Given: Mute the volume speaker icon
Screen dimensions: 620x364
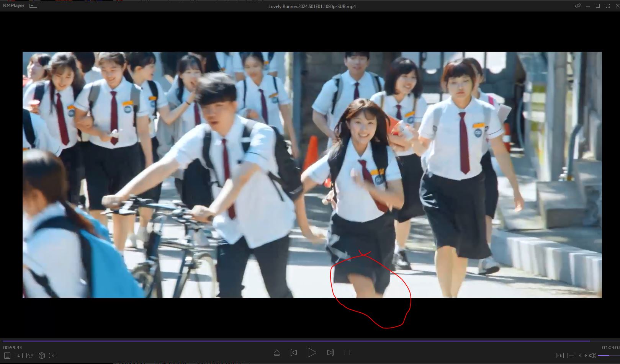Looking at the screenshot, I should 592,356.
